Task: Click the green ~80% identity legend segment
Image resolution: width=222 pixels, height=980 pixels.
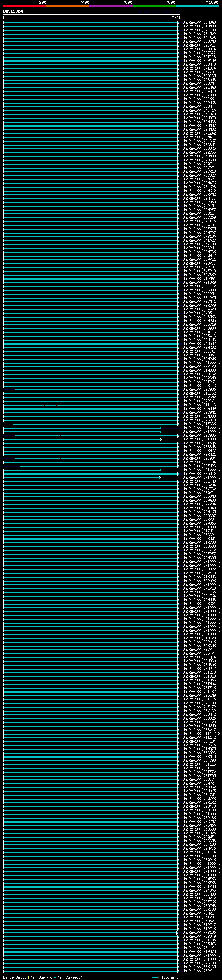Action: coord(154,6)
